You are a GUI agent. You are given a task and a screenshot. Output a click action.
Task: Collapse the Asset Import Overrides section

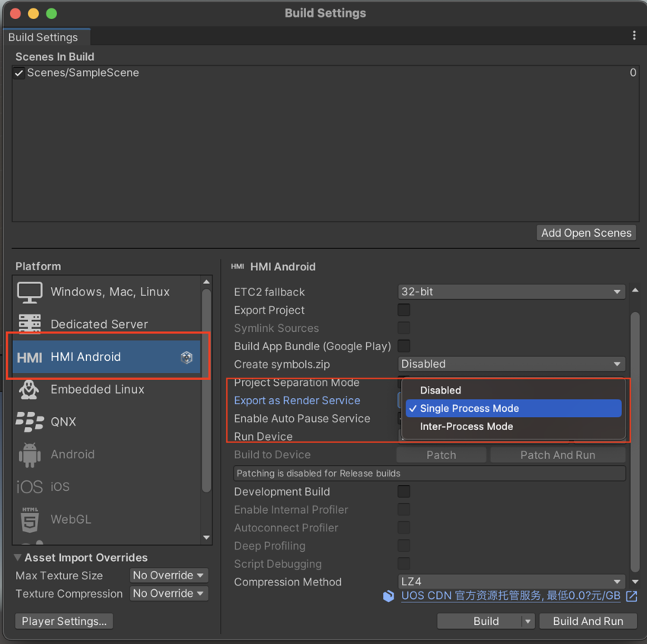(18, 557)
